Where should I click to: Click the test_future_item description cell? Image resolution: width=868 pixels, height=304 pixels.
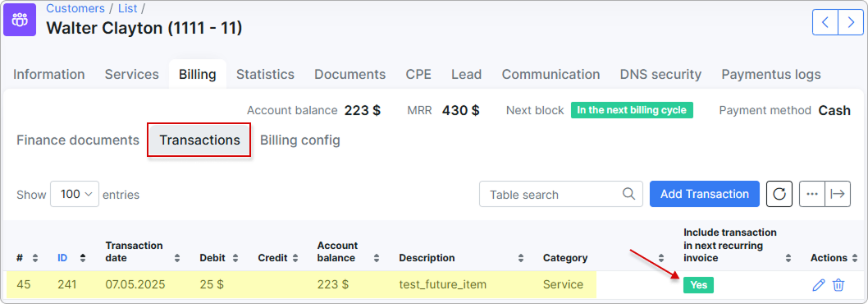pos(443,284)
